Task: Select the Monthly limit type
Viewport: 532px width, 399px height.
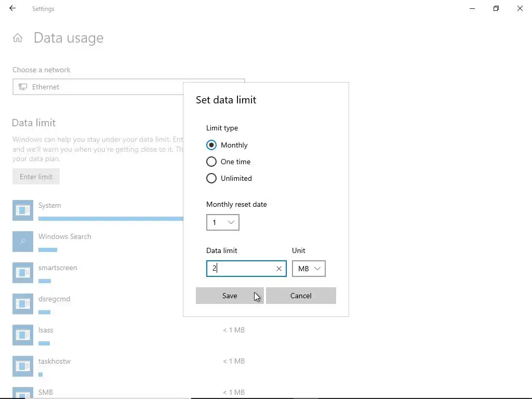Action: 211,145
